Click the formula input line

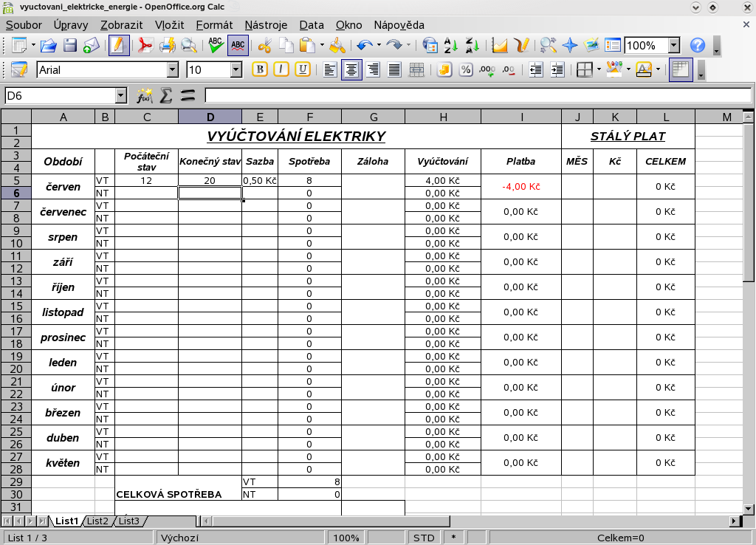[x=478, y=95]
